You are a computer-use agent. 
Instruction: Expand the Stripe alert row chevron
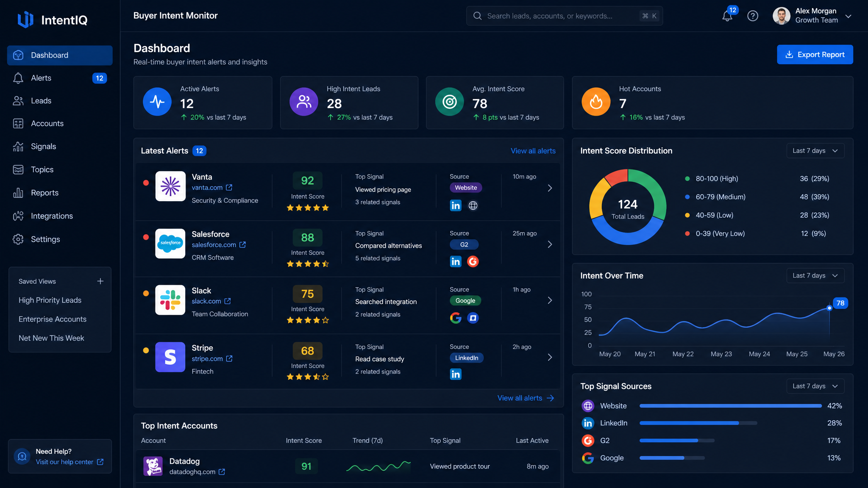(550, 358)
